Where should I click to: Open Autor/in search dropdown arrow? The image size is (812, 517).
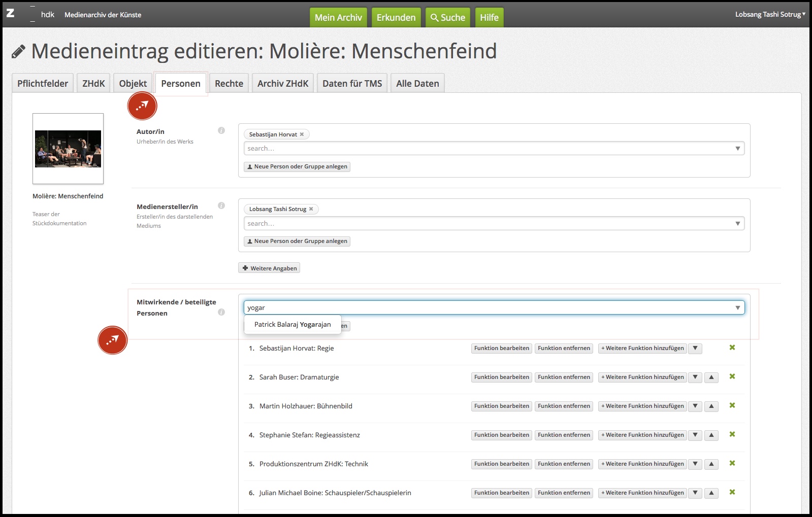[737, 149]
